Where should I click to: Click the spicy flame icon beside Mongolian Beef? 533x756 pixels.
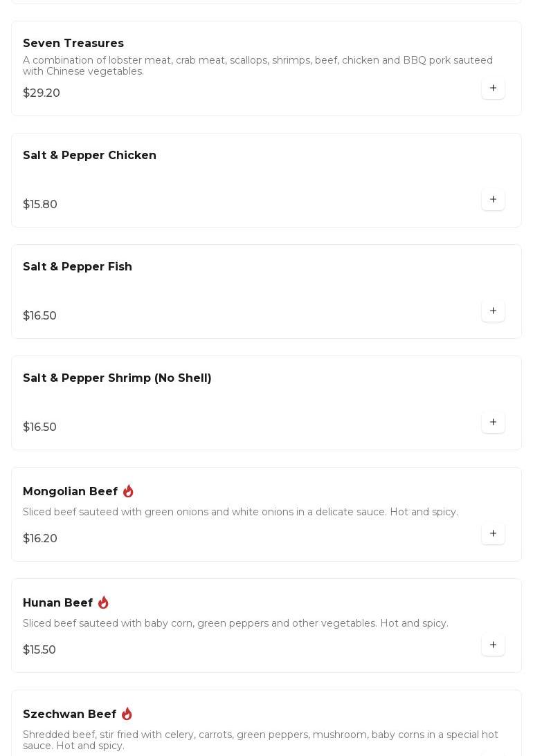point(128,491)
